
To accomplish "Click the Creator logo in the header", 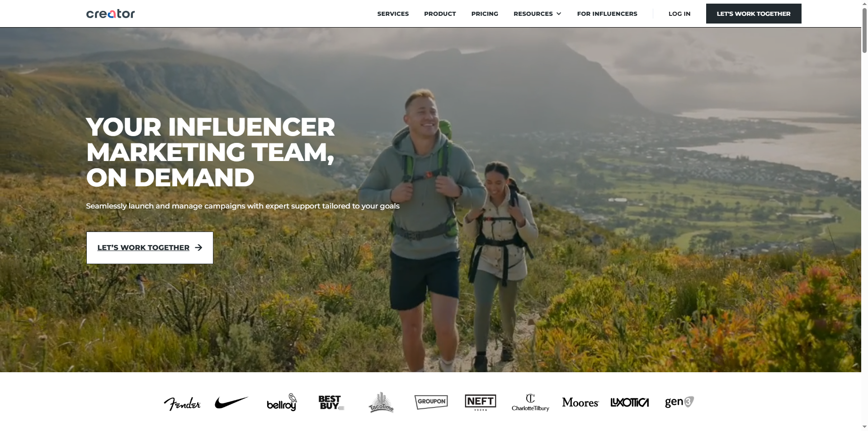I will pos(110,14).
